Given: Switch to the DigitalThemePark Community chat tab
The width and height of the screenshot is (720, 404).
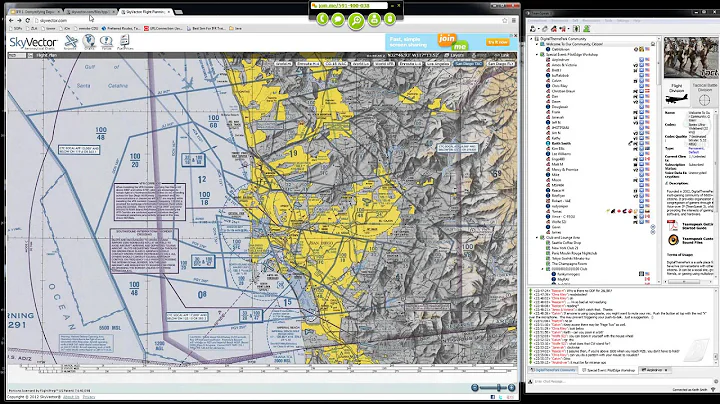Looking at the screenshot, I should 553,370.
